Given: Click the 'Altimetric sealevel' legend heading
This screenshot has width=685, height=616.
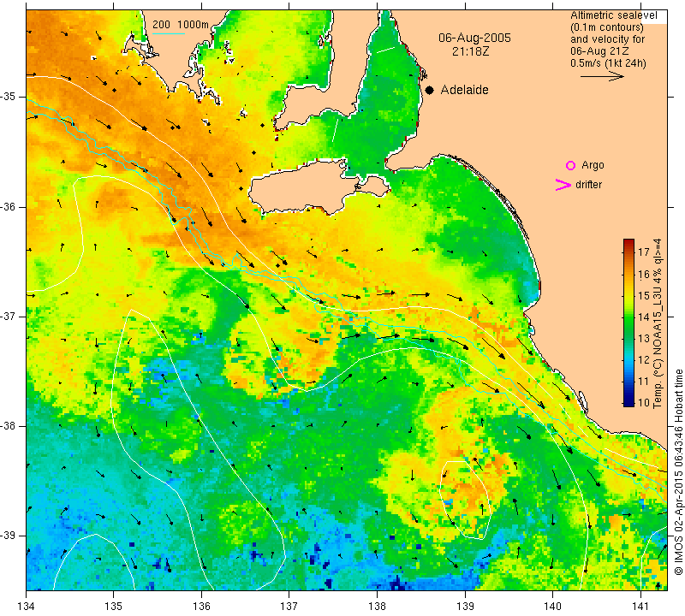Looking at the screenshot, I should [613, 15].
